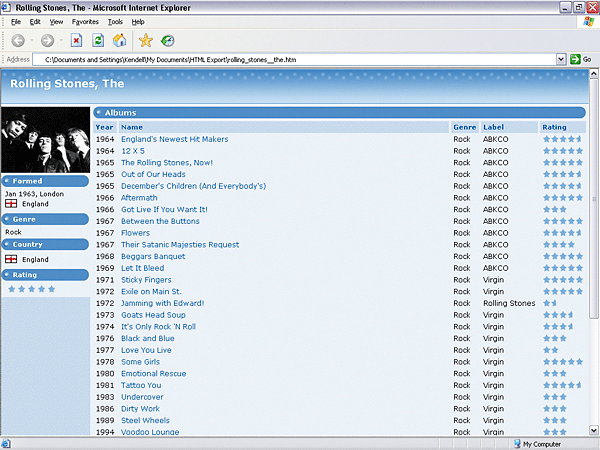Click the star rating for Aftermath

point(562,198)
